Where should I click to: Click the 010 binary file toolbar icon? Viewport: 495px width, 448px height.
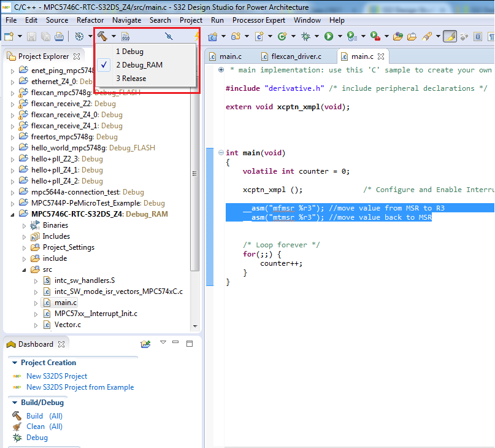coord(126,37)
